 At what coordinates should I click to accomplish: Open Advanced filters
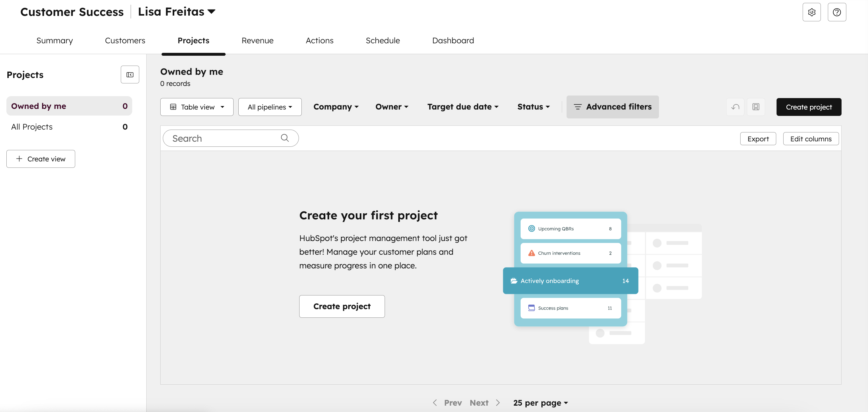612,107
